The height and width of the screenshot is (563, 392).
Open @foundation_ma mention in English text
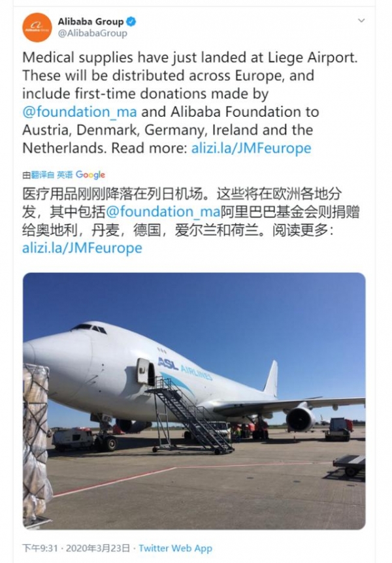[x=80, y=112]
